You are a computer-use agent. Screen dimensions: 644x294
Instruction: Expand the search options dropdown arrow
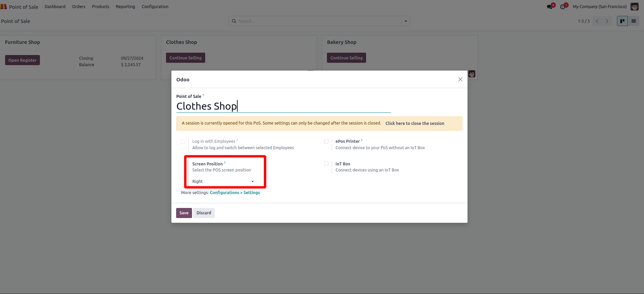click(x=406, y=21)
